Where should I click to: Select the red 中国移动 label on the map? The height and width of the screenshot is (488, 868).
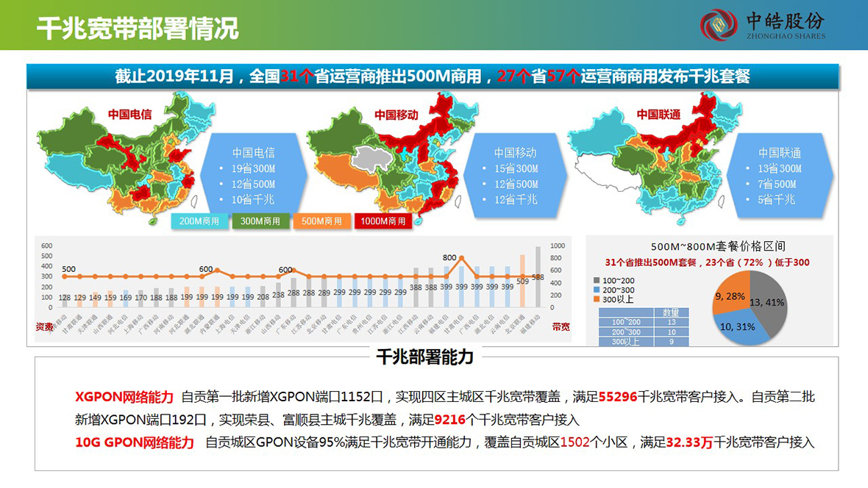point(396,115)
